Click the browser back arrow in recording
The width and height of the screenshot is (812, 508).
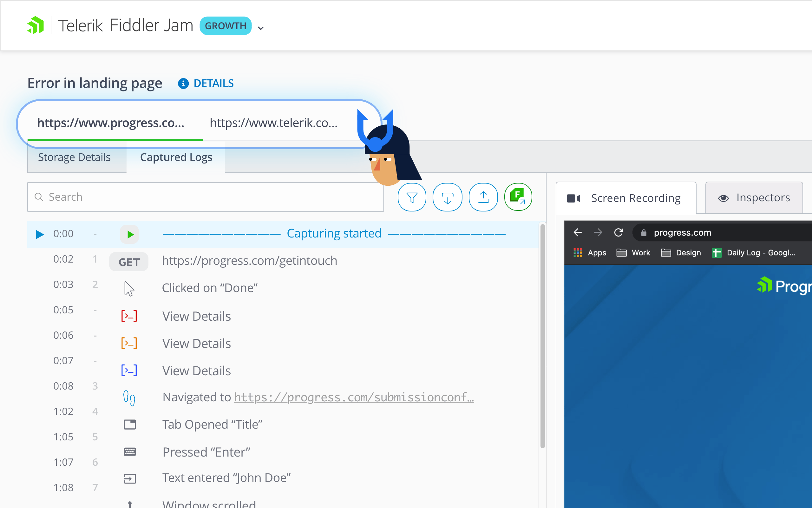tap(578, 232)
